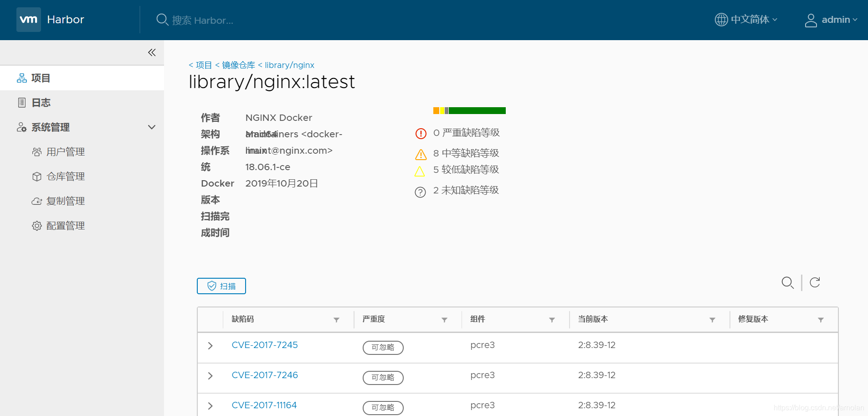The image size is (868, 416).
Task: Open filter for 组件 column
Action: [552, 320]
